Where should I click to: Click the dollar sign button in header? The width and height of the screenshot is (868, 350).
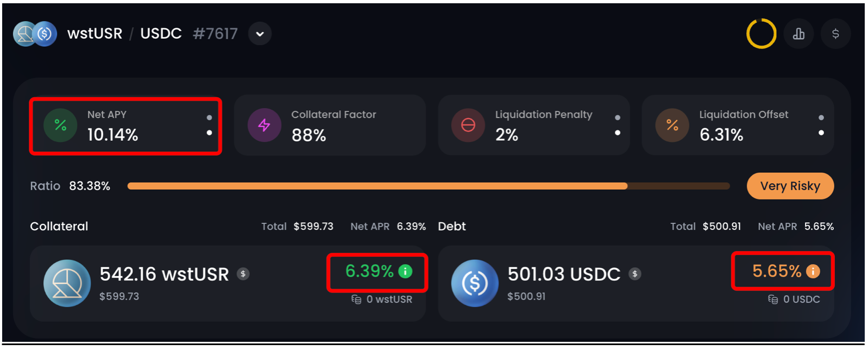click(x=835, y=34)
